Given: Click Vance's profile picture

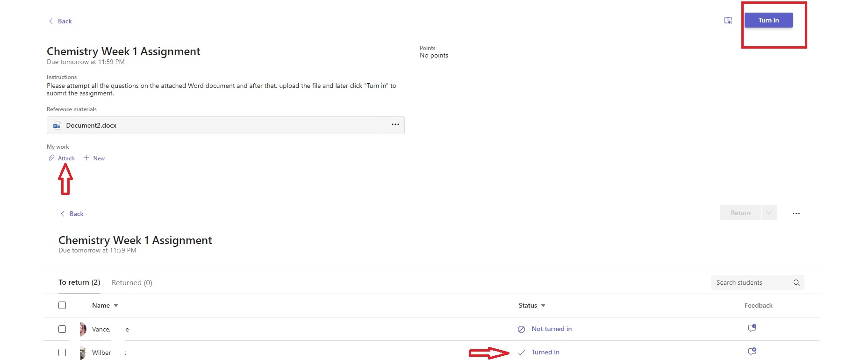Looking at the screenshot, I should click(x=83, y=329).
